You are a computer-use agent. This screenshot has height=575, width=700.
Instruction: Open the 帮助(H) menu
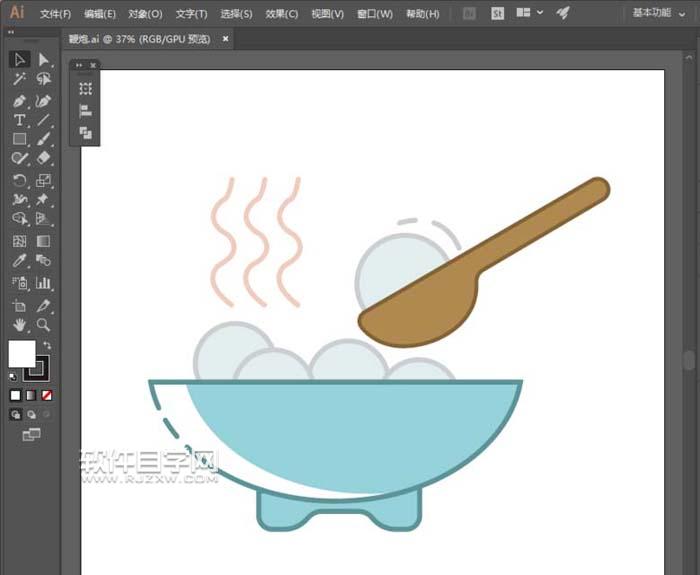(422, 14)
